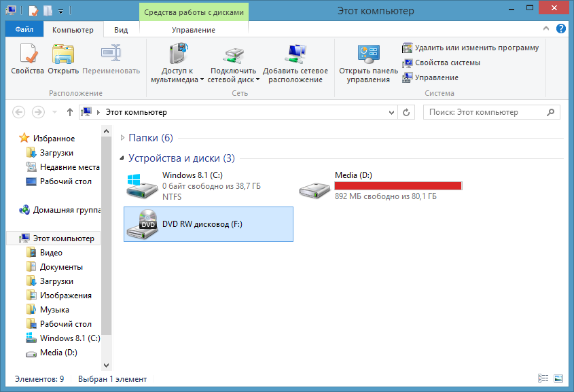Go up one level with the Up arrow
Screen dimensions: 574x392
click(69, 112)
